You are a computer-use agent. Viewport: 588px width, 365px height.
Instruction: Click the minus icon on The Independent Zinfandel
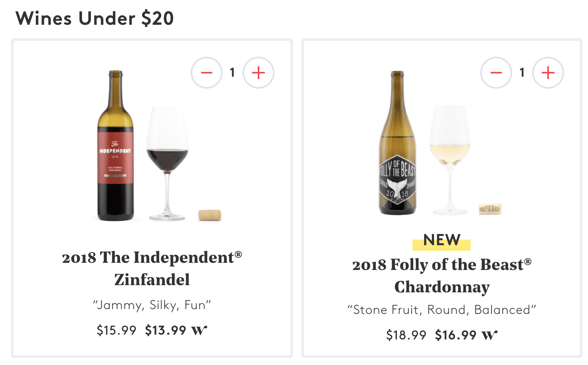click(206, 72)
